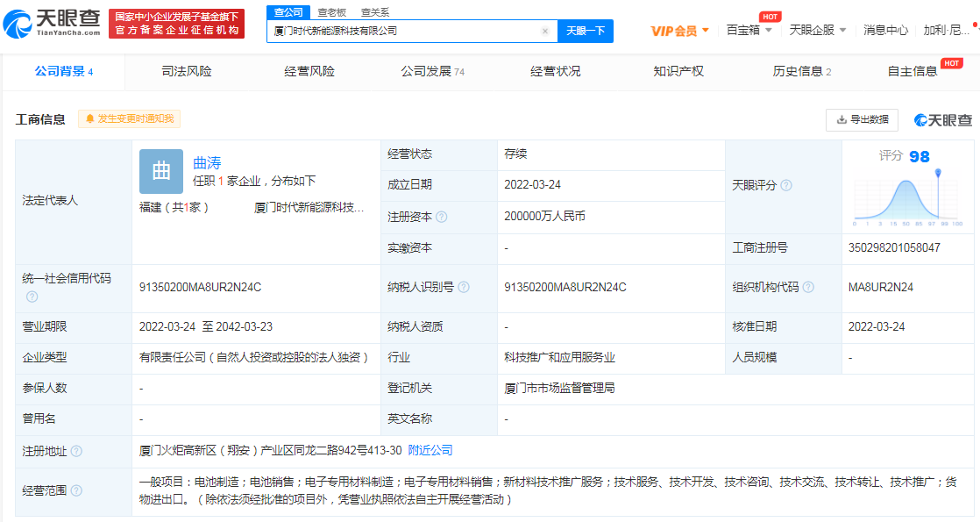Screen dimensions: 980x522
Task: Click the help icon beside 纳税人识别号
Action: [x=464, y=287]
